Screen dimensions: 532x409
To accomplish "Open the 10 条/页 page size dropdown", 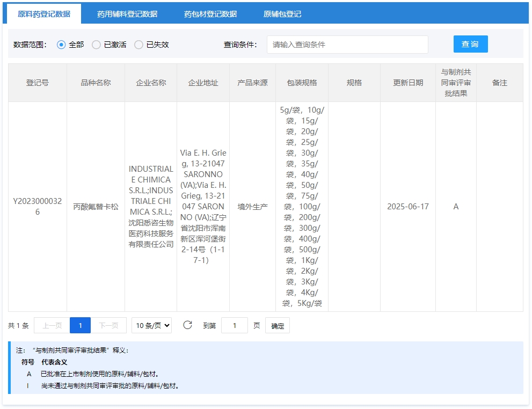I will click(151, 325).
